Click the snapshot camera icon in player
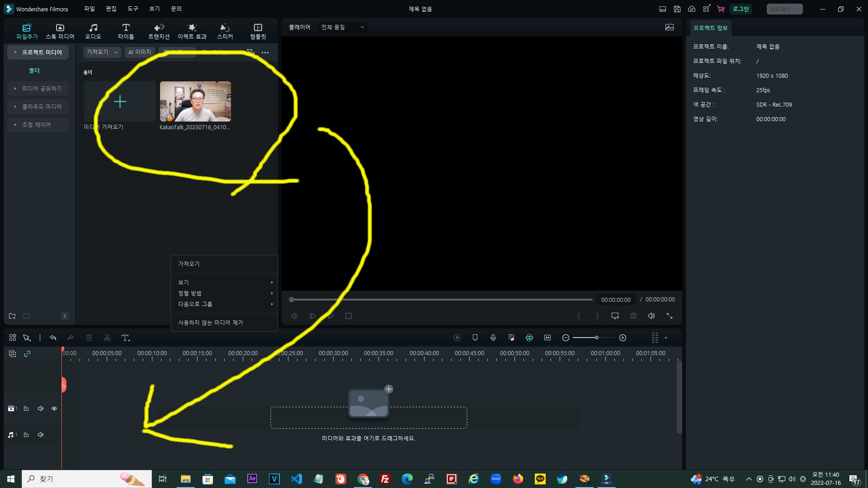 pos(633,316)
